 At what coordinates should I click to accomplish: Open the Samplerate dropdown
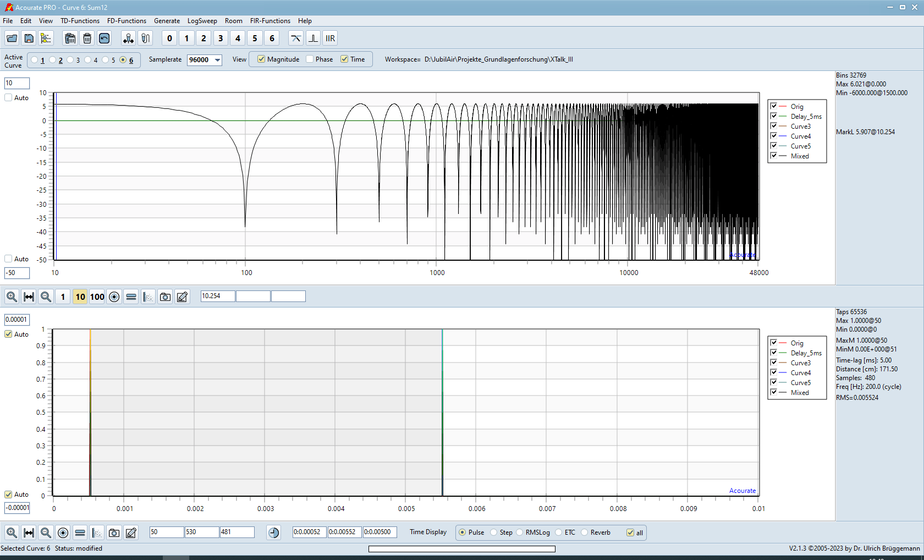pyautogui.click(x=217, y=60)
